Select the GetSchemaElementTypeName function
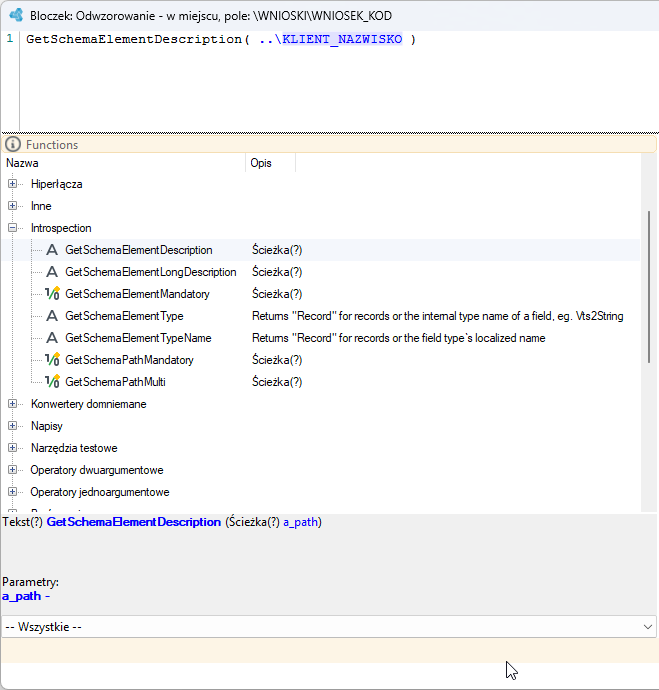This screenshot has width=659, height=690. coord(138,338)
